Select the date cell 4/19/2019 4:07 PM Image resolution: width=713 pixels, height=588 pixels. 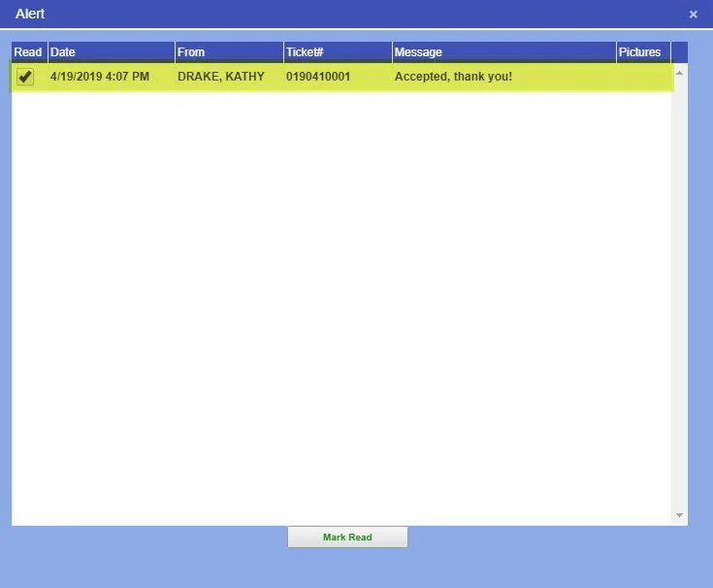100,77
